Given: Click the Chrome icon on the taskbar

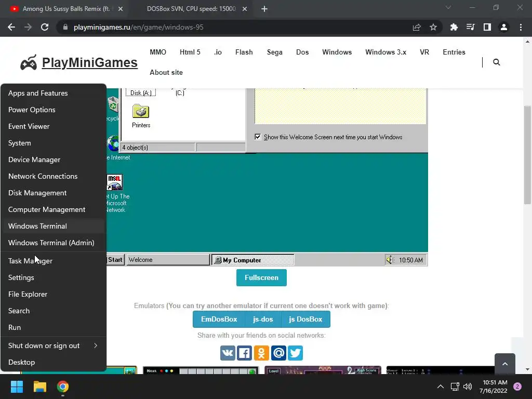Looking at the screenshot, I should click(x=63, y=387).
